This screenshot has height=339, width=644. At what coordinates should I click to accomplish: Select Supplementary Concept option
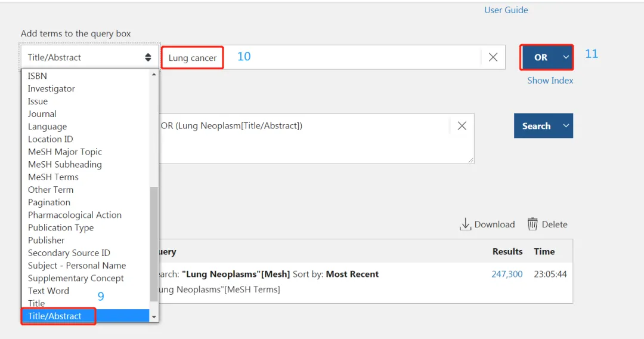[86, 278]
